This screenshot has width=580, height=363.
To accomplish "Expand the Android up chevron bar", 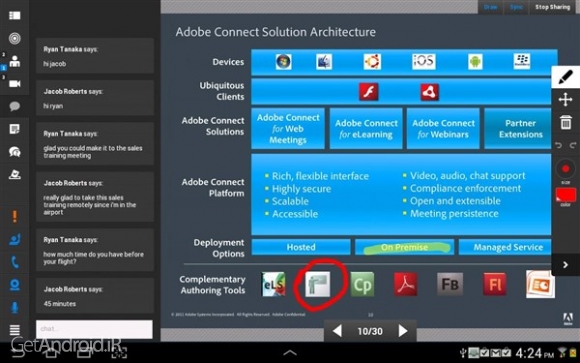I will (290, 353).
